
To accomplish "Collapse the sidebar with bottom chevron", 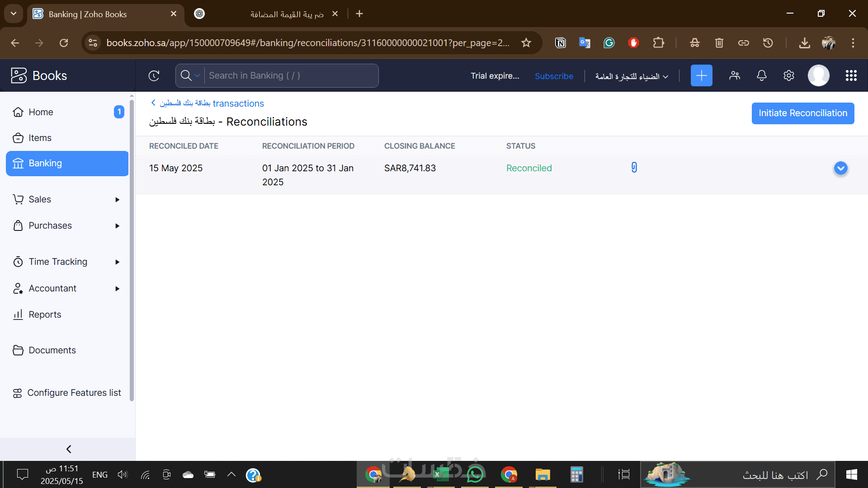I will click(69, 449).
